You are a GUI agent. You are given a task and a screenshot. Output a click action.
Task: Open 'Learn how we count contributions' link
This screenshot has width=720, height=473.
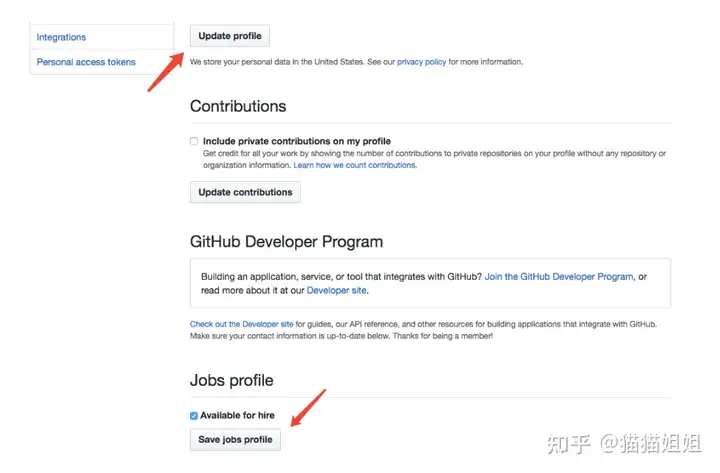355,165
